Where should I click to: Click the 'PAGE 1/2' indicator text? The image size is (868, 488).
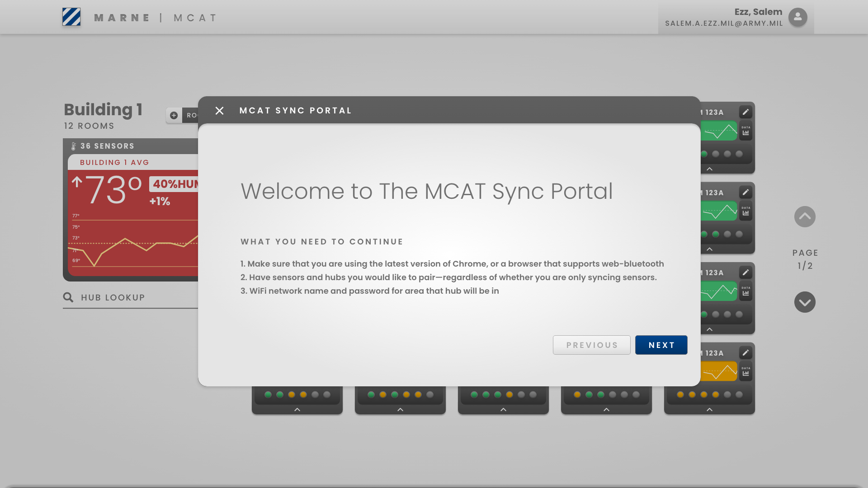coord(805,259)
